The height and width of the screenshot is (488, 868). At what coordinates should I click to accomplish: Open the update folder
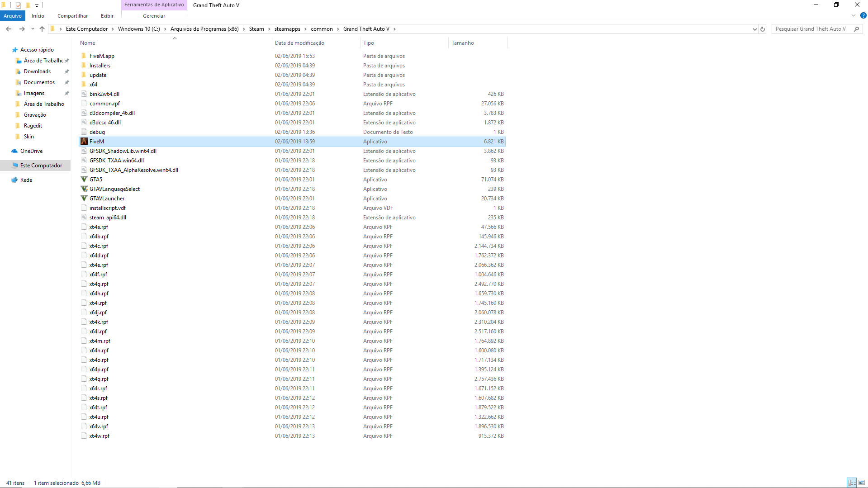[98, 75]
